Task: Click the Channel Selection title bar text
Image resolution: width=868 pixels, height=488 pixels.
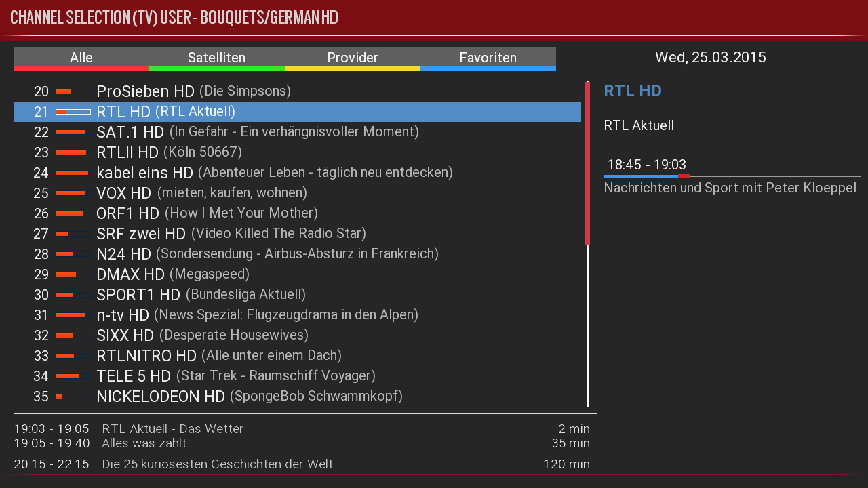Action: point(174,18)
